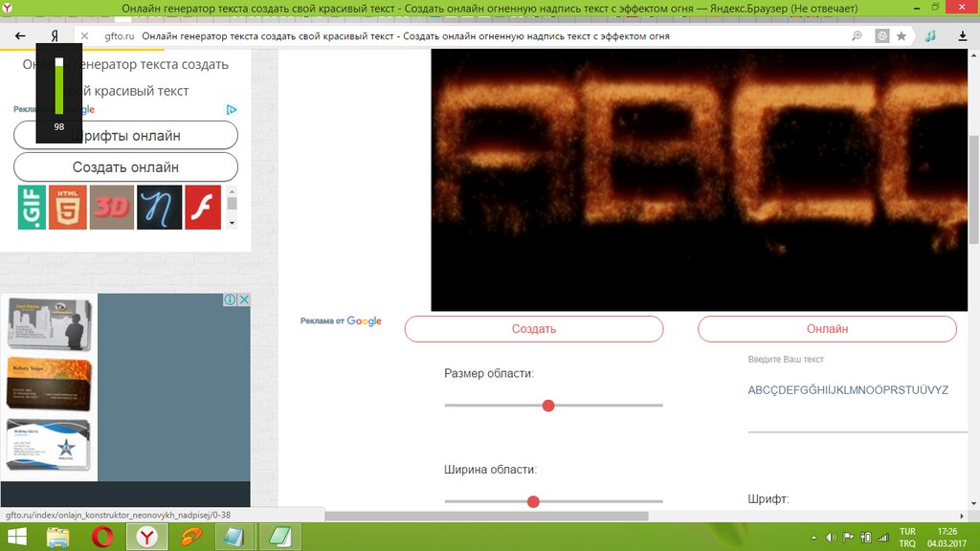Select the Flash icon
The height and width of the screenshot is (551, 980).
[203, 207]
